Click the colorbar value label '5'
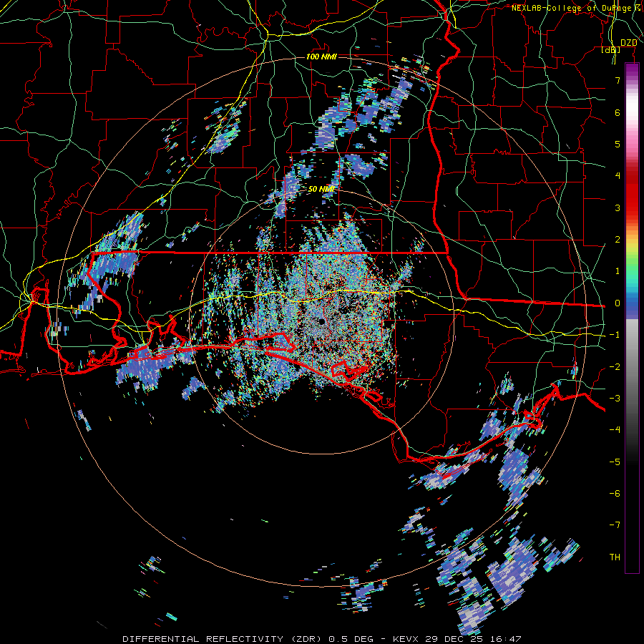 click(x=618, y=144)
